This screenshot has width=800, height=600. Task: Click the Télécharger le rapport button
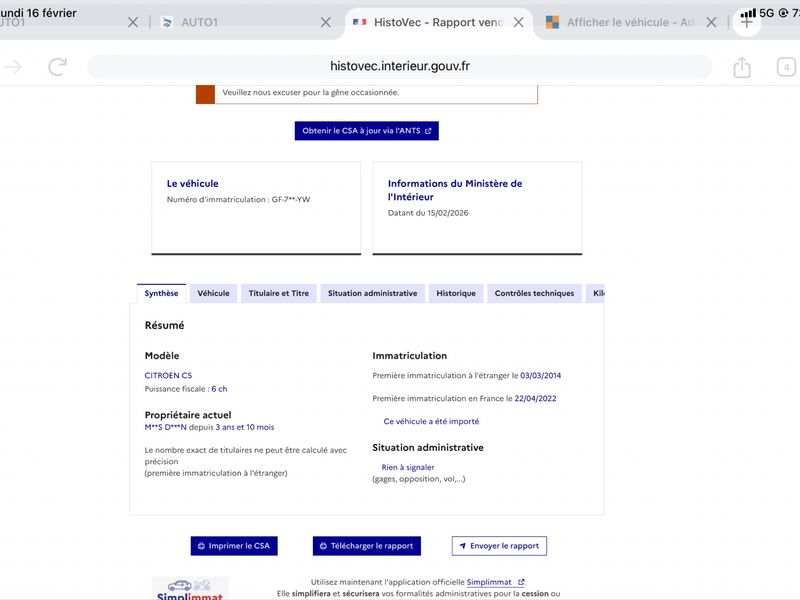pos(367,546)
